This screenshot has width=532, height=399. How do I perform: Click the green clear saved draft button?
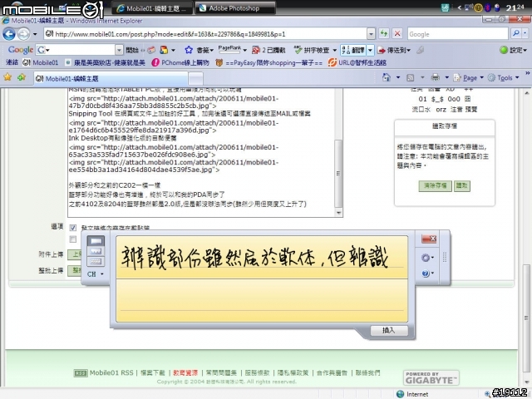435,186
